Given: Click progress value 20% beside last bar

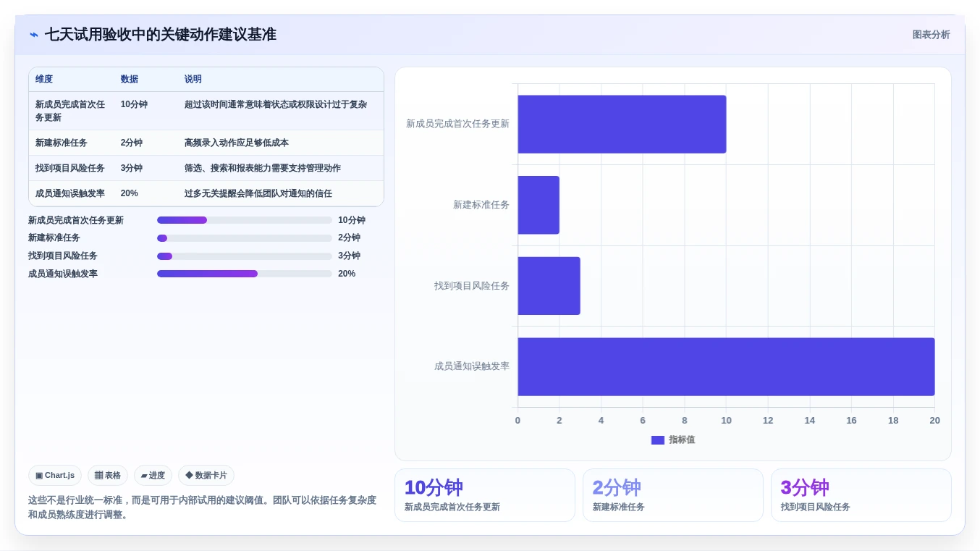Looking at the screenshot, I should (x=347, y=274).
